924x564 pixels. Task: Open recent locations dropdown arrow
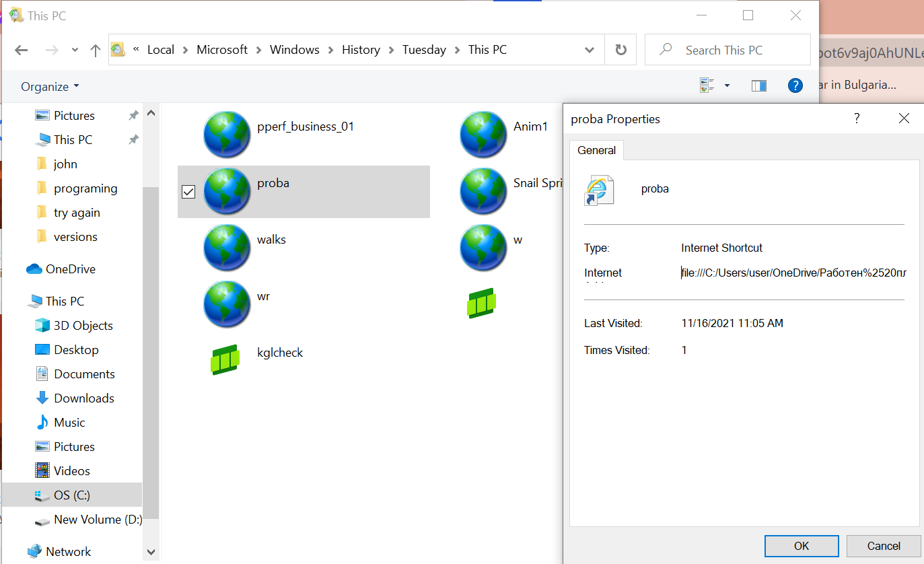pyautogui.click(x=75, y=50)
